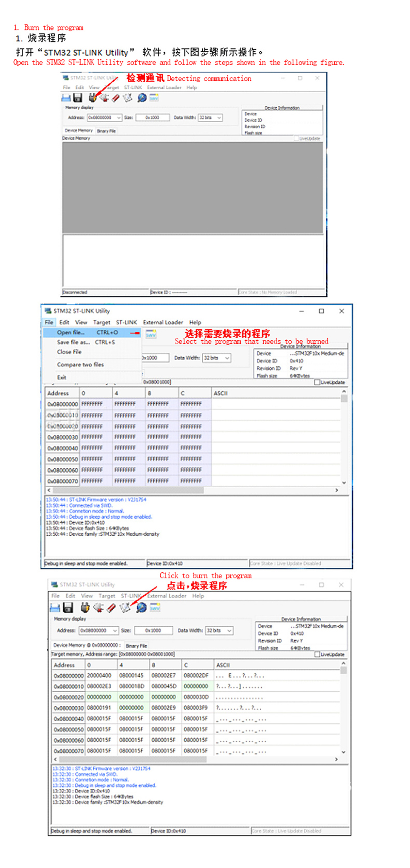Open External Loader menu in middle window
The height and width of the screenshot is (868, 410).
click(163, 322)
